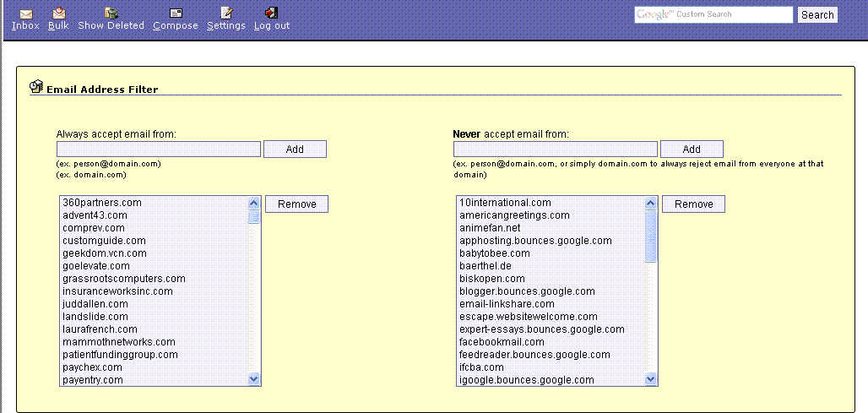This screenshot has width=868, height=413.
Task: Select mammothnetworks.com entry
Action: pos(155,342)
